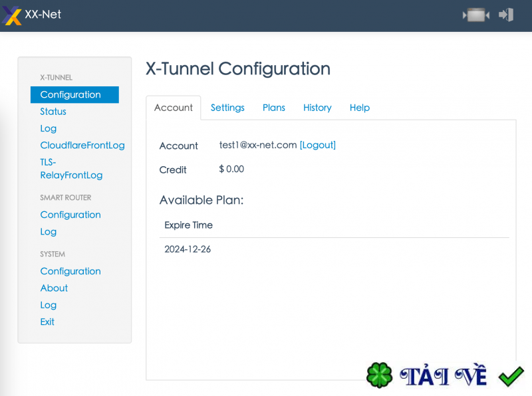Click the camera icon in header
This screenshot has width=532, height=396.
click(476, 15)
